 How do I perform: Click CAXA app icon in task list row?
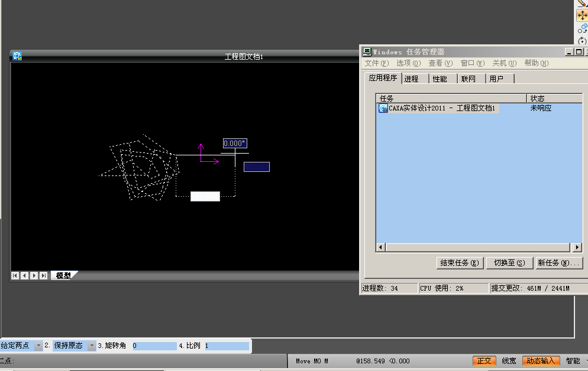(383, 108)
